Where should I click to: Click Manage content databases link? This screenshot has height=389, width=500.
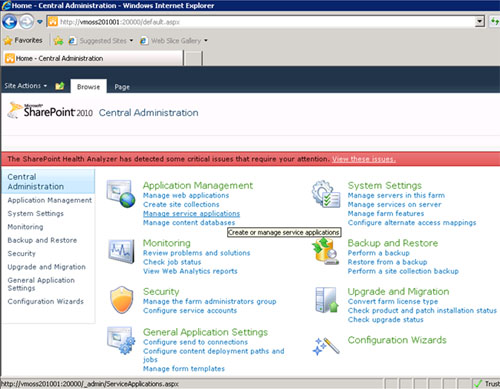point(189,222)
